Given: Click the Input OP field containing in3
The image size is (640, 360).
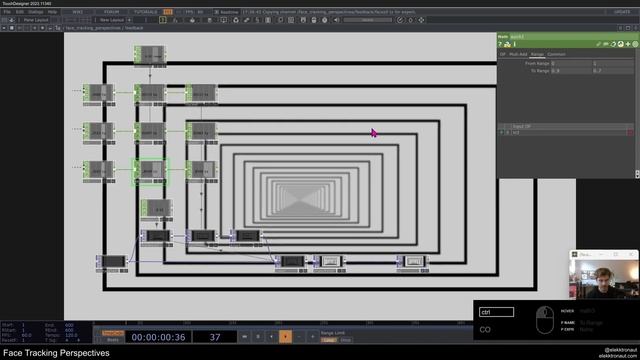Looking at the screenshot, I should point(569,133).
